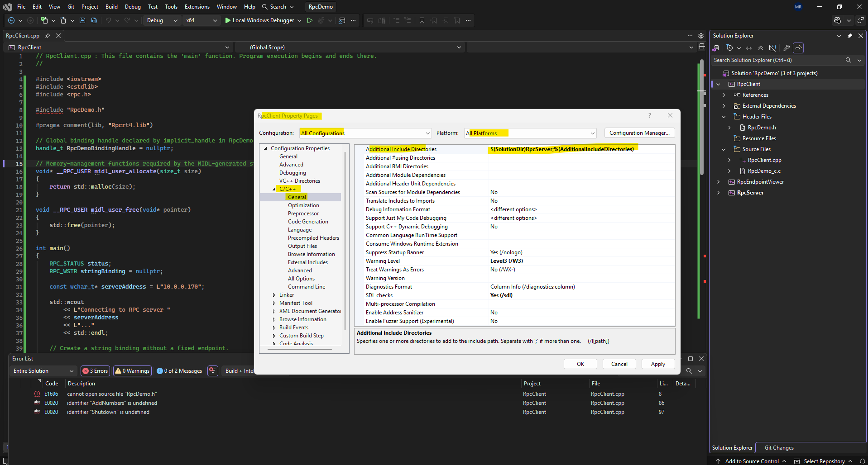
Task: Click the Cancel button in Property Pages
Action: point(619,364)
